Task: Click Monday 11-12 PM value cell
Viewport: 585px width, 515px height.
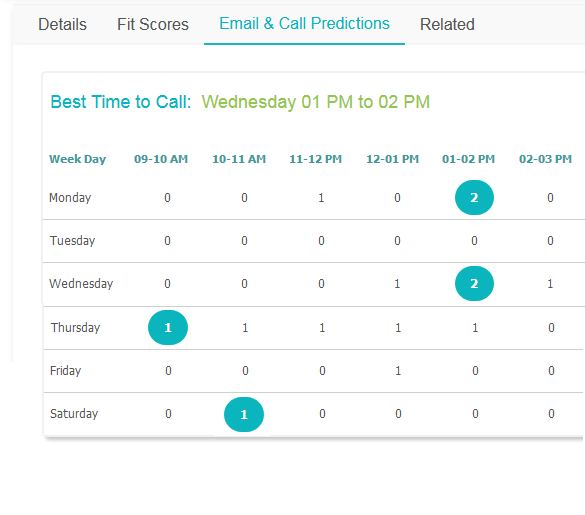Action: pos(321,197)
